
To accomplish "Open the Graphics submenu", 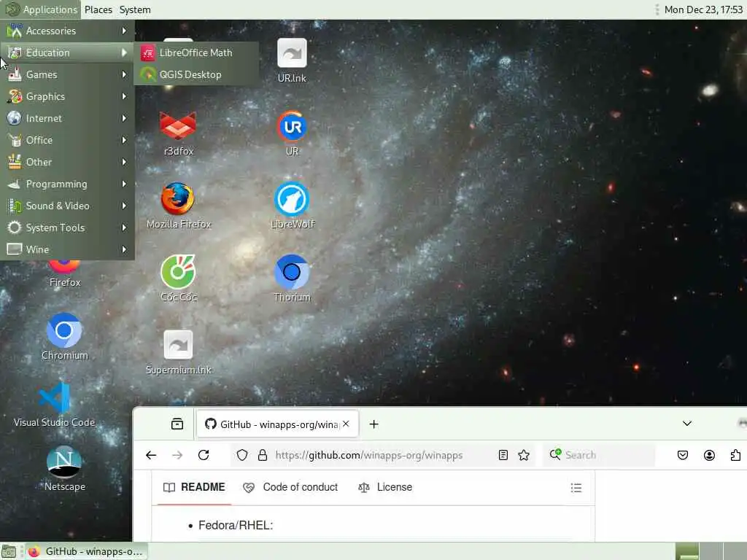I will [x=67, y=97].
